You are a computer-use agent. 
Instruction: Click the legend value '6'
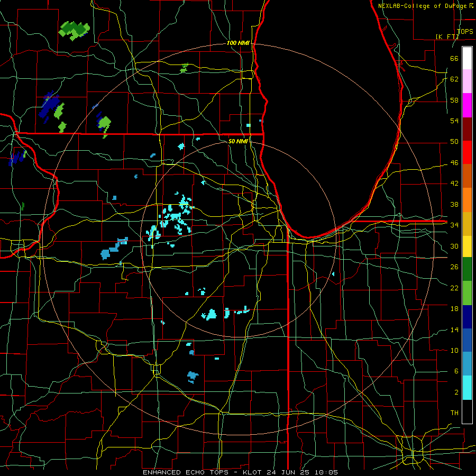point(456,371)
